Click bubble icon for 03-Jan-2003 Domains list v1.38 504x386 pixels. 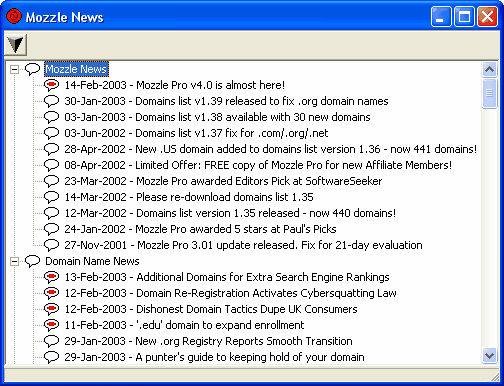point(52,117)
